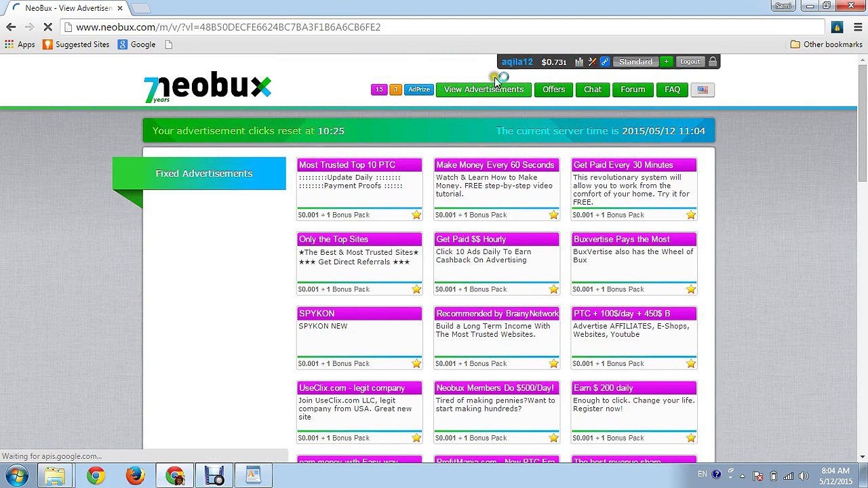Click the neobux logo
The width and height of the screenshot is (868, 488).
[x=208, y=87]
